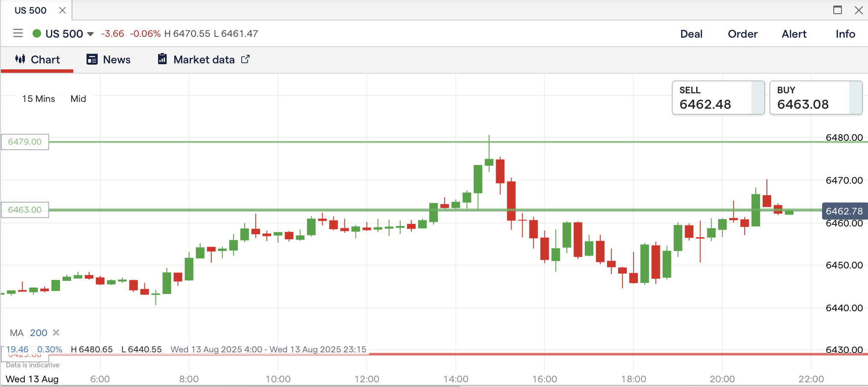Screen dimensions: 868x387
Task: Change the 15 Mins timeframe selector
Action: (x=39, y=99)
